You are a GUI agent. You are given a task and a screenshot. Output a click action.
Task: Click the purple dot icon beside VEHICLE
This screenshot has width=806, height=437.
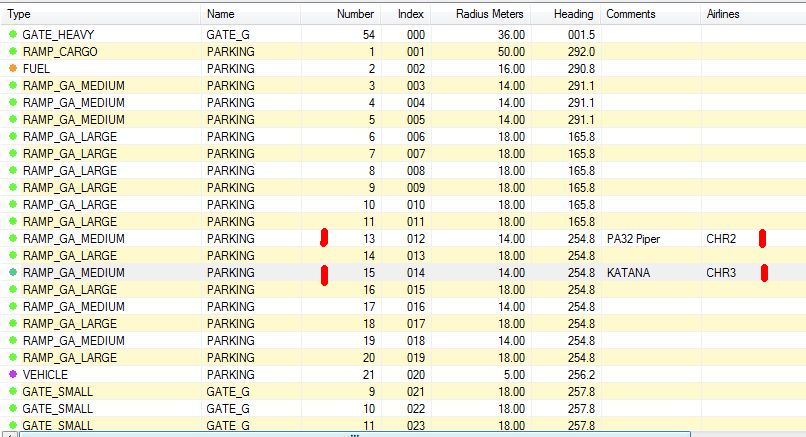(x=13, y=374)
